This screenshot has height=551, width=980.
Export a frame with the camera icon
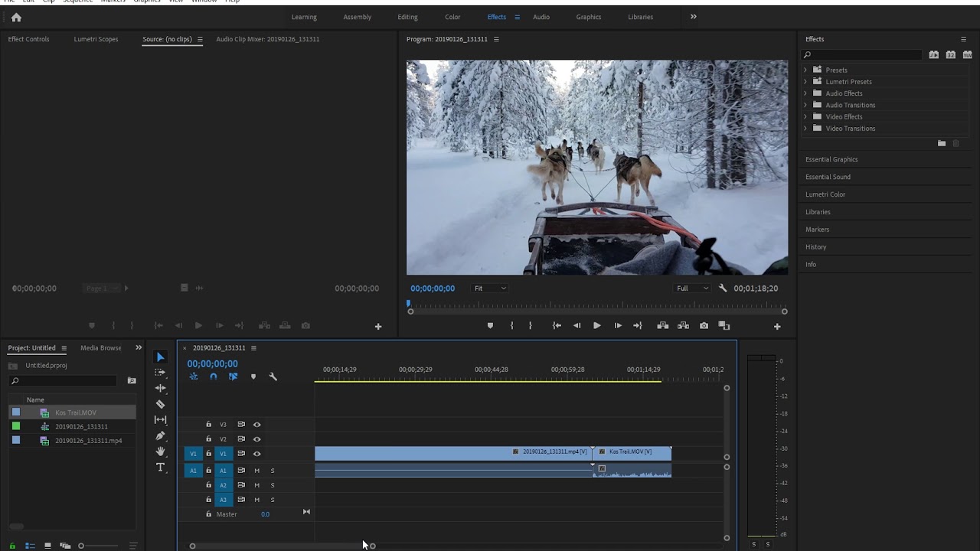(704, 325)
